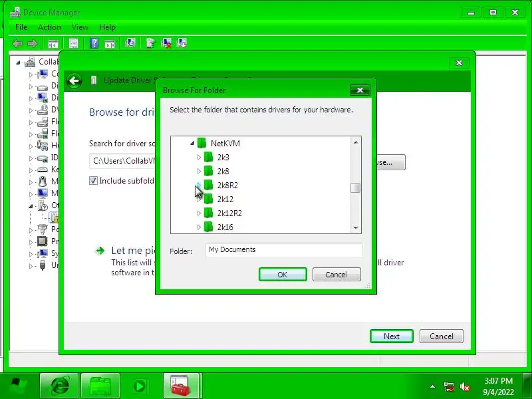Select the 2k3 folder
This screenshot has height=399, width=532.
[223, 158]
